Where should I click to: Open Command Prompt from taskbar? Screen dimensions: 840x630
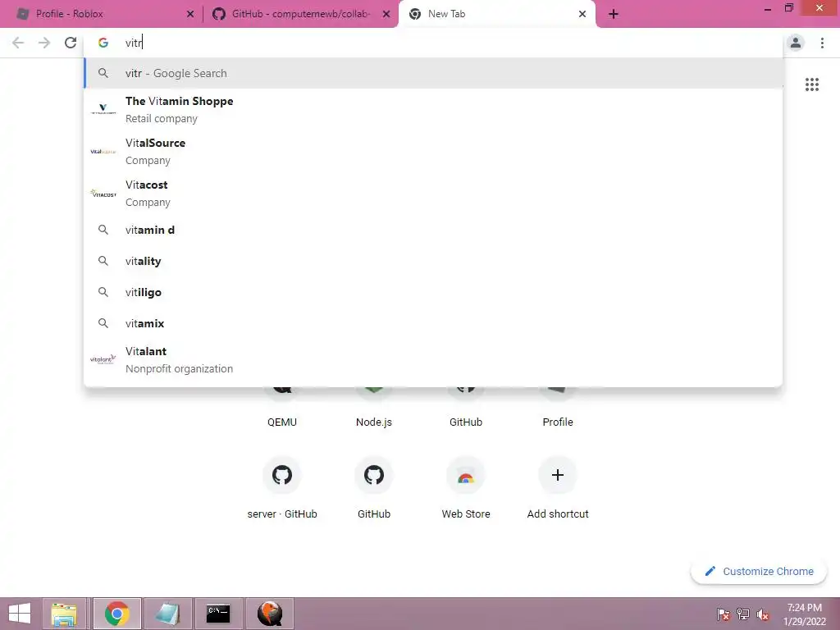[x=218, y=614]
